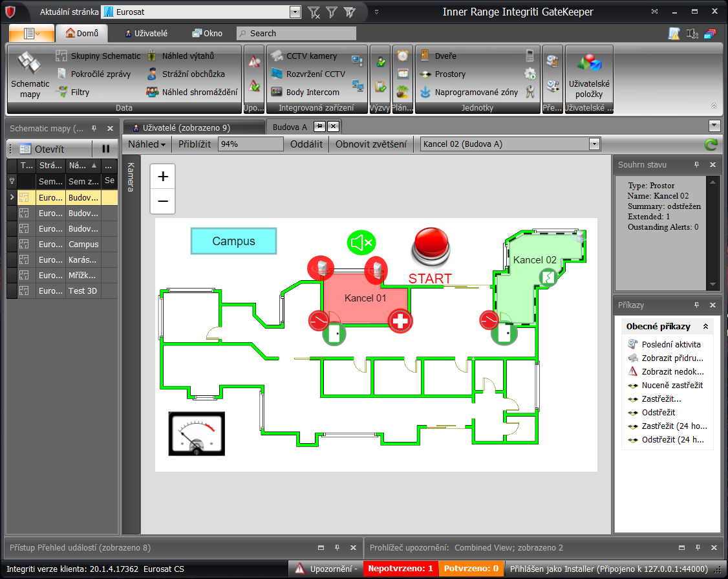Open Schematic mapy in the ribbon
Viewport: 728px width, 579px height.
30,74
